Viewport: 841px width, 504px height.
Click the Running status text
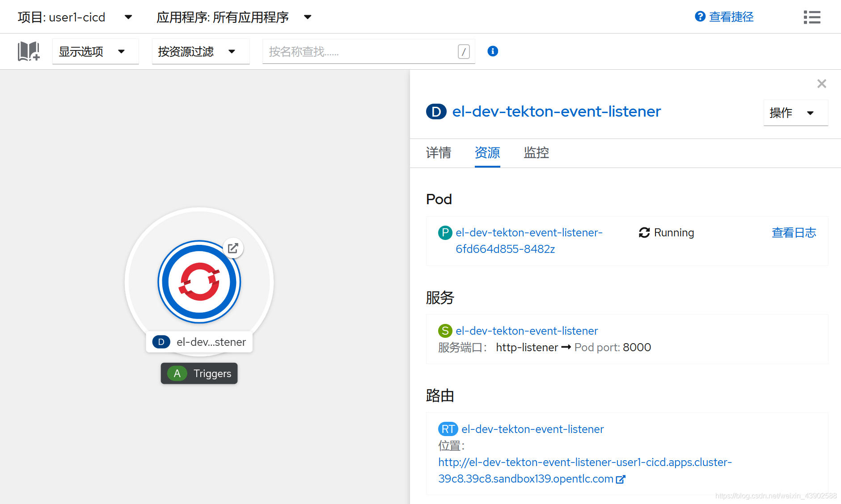[674, 232]
